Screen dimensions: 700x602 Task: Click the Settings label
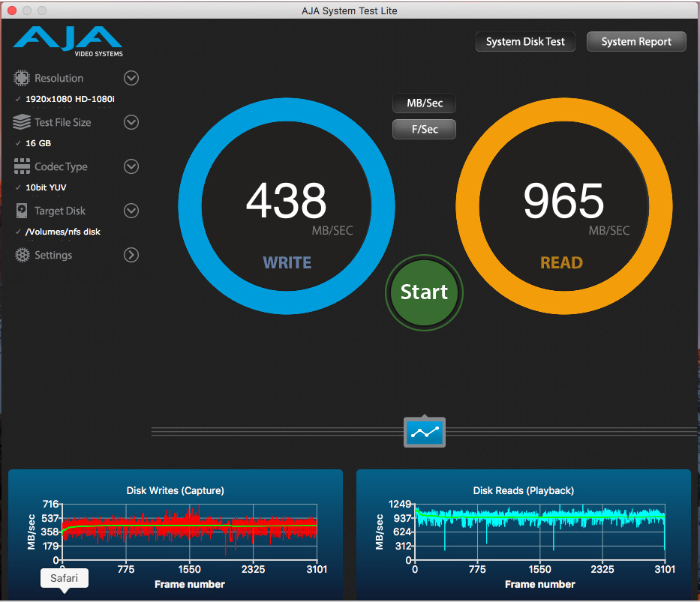[x=53, y=255]
